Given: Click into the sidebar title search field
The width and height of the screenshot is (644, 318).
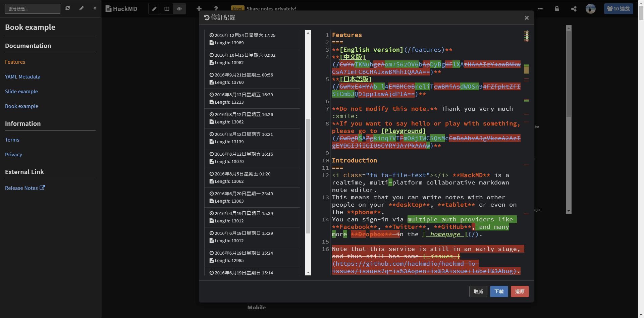Looking at the screenshot, I should pos(33,9).
